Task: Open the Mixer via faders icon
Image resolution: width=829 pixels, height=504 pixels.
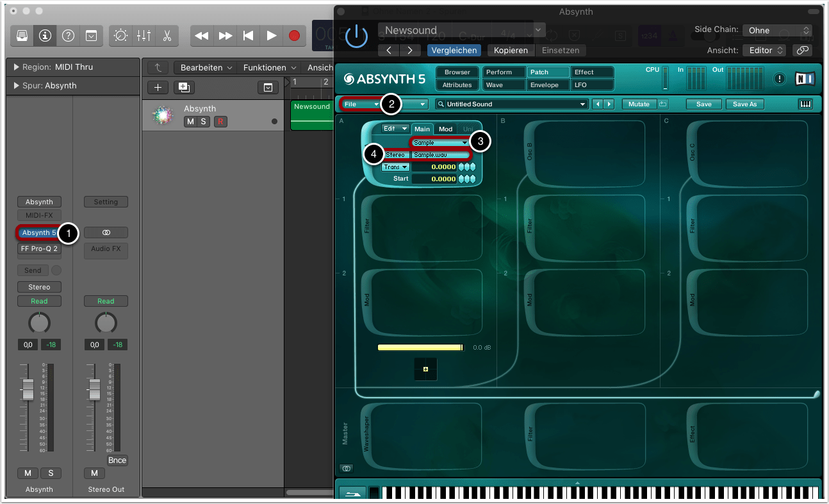Action: (144, 36)
